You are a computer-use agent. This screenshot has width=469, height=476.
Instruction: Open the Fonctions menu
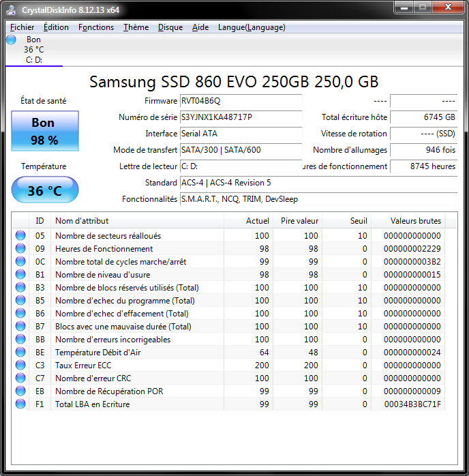96,27
